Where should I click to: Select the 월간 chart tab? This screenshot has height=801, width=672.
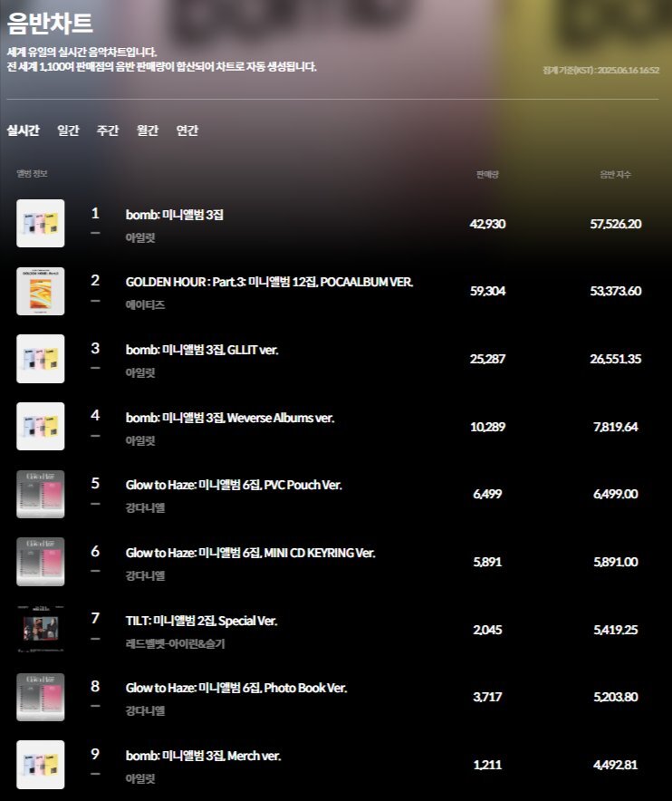click(147, 130)
